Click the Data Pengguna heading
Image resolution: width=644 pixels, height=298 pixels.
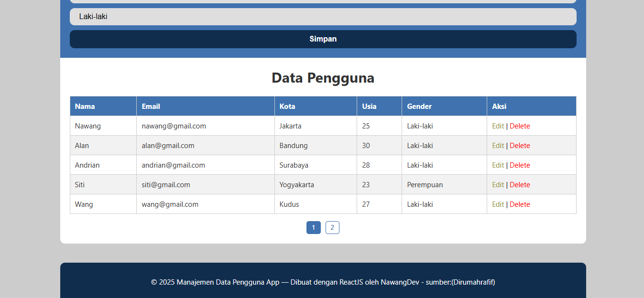point(323,78)
